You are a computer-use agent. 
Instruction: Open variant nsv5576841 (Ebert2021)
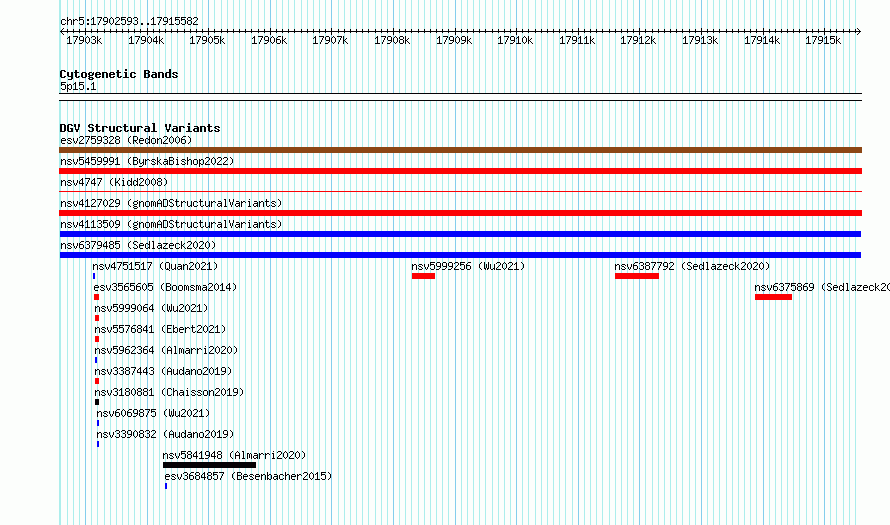click(160, 329)
